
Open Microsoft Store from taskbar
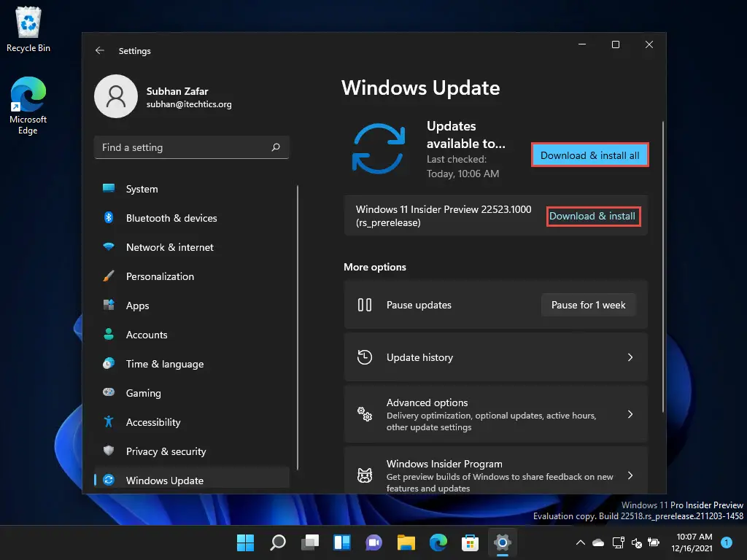tap(471, 542)
